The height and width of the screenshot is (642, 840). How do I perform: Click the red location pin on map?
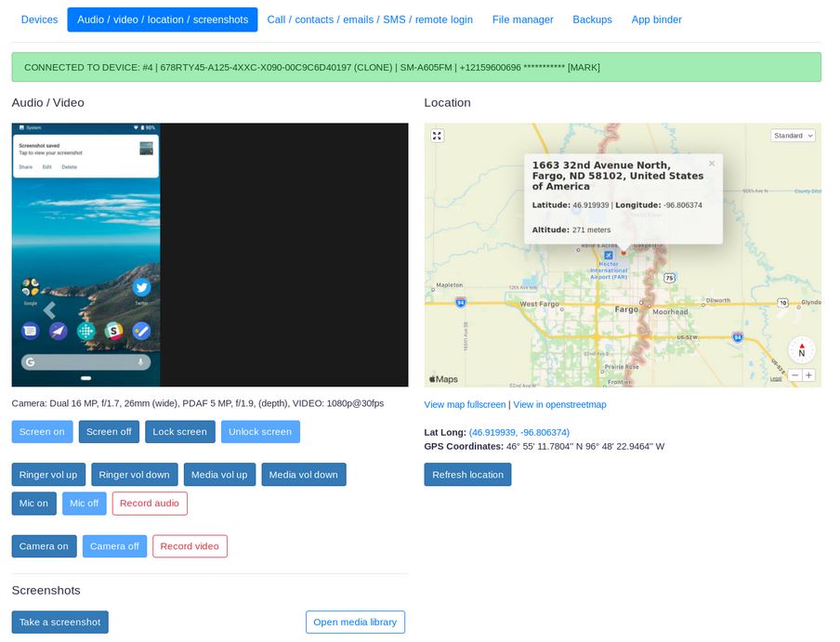(623, 252)
